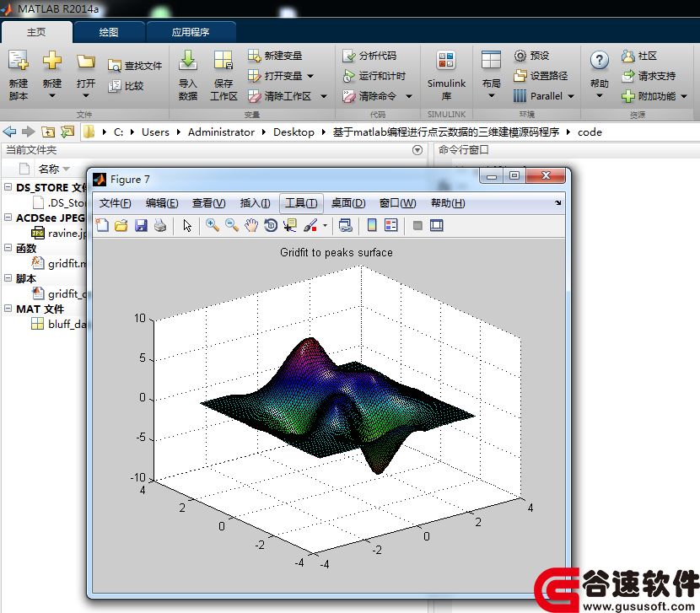Open the Brush color dropdown arrow in Figure 7
The width and height of the screenshot is (700, 613).
pos(325,225)
